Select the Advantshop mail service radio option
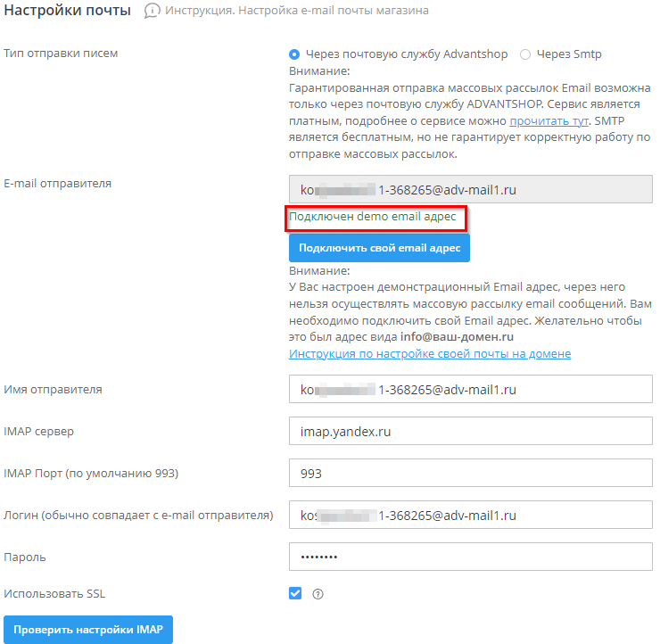Viewport: 660px width, 644px height. click(x=295, y=54)
